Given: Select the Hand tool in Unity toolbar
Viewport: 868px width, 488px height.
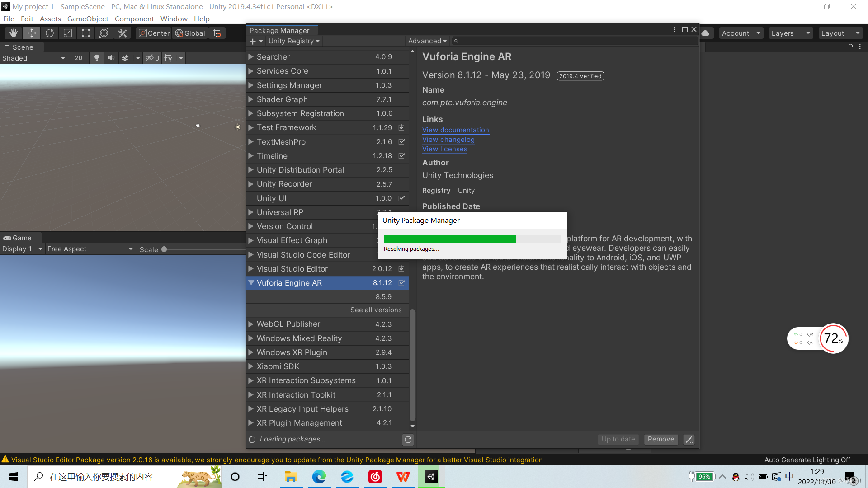Looking at the screenshot, I should [x=14, y=33].
